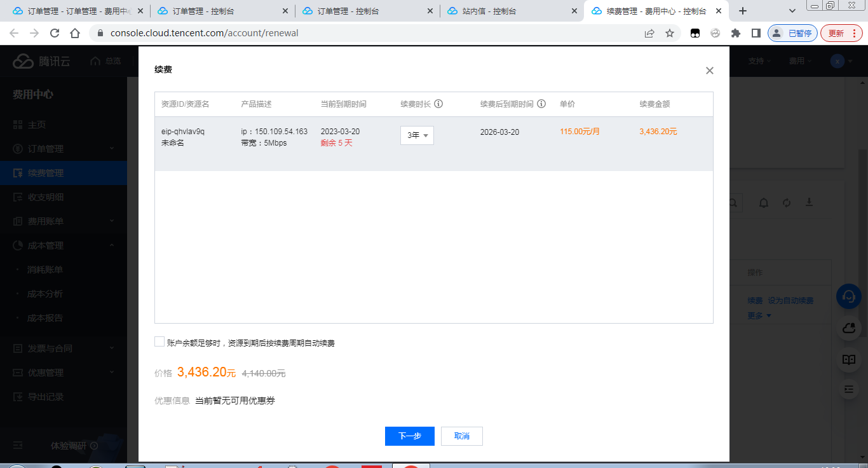Enable auto-renew when balance is sufficient checkbox
Viewport: 868px width, 468px height.
(159, 342)
